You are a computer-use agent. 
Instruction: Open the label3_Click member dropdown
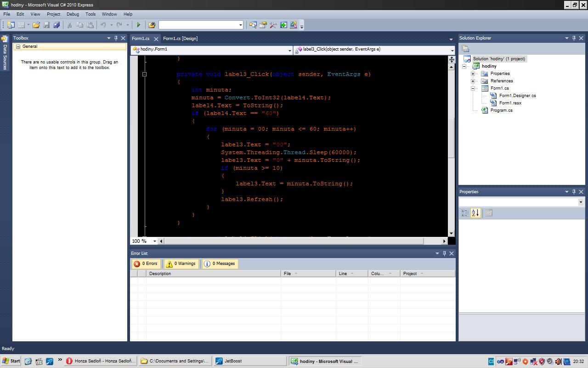point(452,50)
